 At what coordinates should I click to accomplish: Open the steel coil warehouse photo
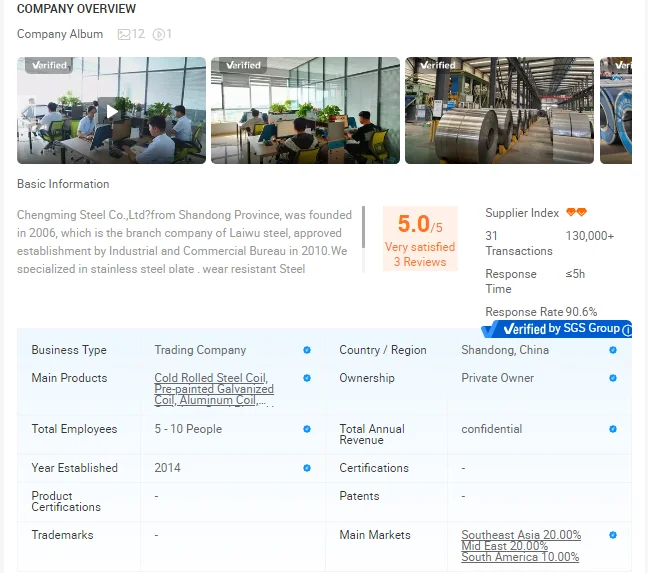coord(499,110)
